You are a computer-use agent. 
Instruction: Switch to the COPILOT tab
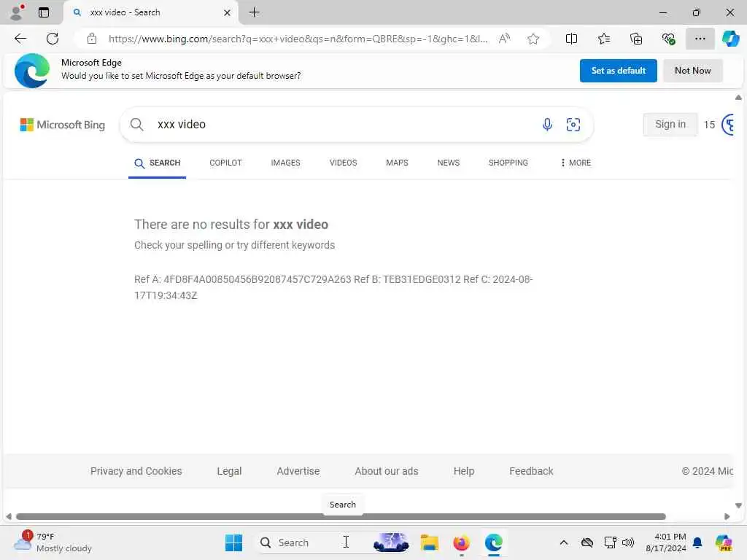click(225, 163)
